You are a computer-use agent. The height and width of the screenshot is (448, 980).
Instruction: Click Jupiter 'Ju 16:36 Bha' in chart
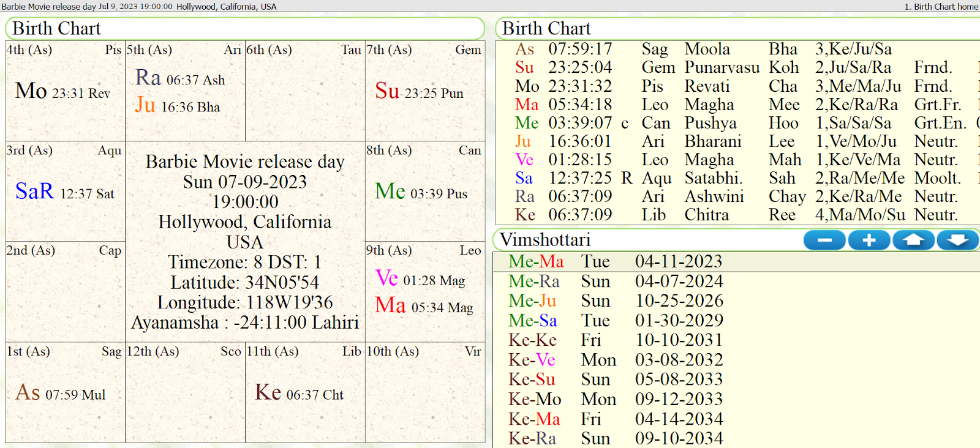(x=178, y=105)
